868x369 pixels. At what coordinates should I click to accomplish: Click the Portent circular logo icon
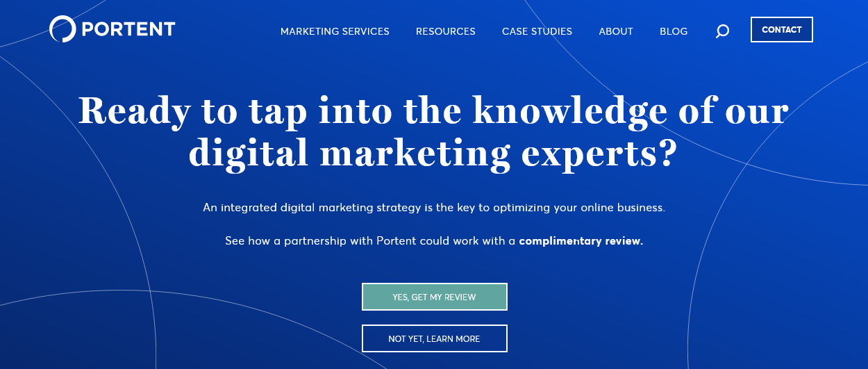click(62, 29)
